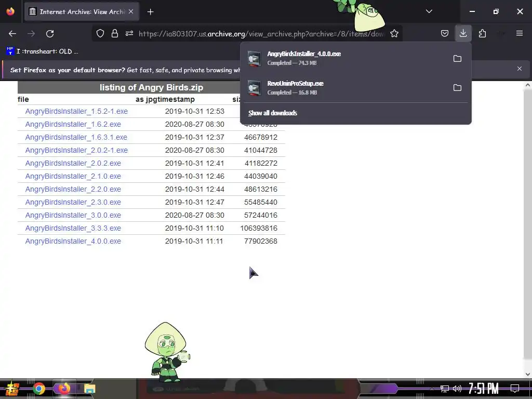Close the Internet Archive tab
Viewport: 532px width, 399px height.
(x=131, y=11)
